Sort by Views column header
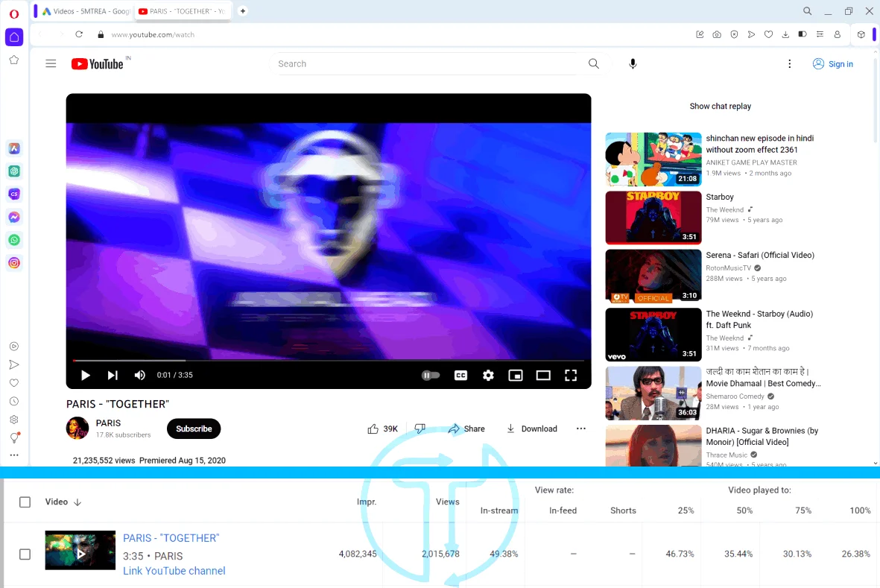This screenshot has width=880, height=588. tap(447, 502)
